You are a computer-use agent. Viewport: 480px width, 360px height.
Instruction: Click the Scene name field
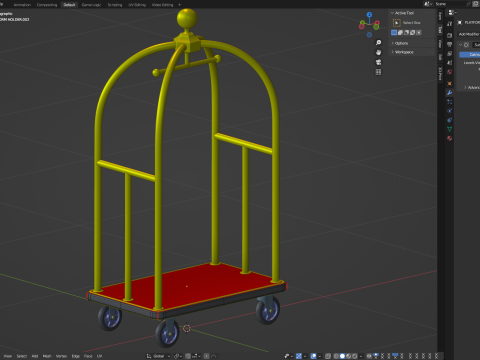pos(450,4)
